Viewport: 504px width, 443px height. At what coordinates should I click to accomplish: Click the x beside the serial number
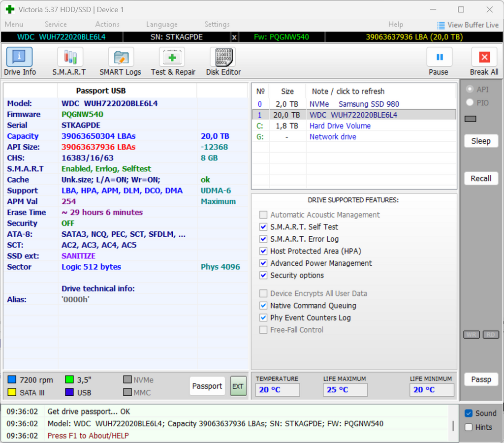[234, 37]
